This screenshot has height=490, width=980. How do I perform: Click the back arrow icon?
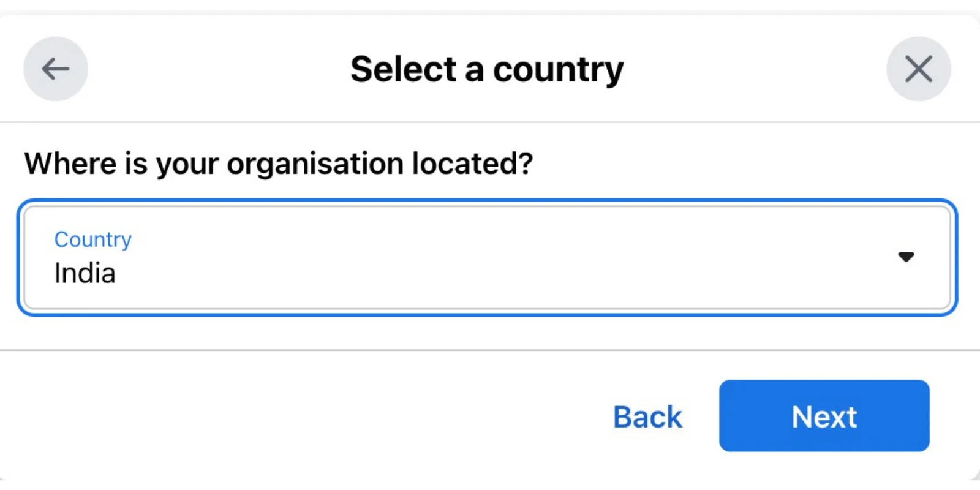[56, 69]
